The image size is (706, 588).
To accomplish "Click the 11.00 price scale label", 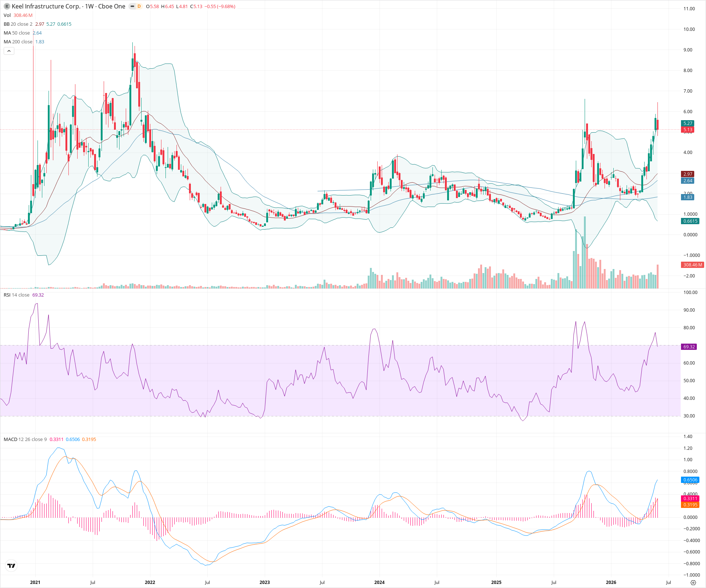I will point(689,8).
